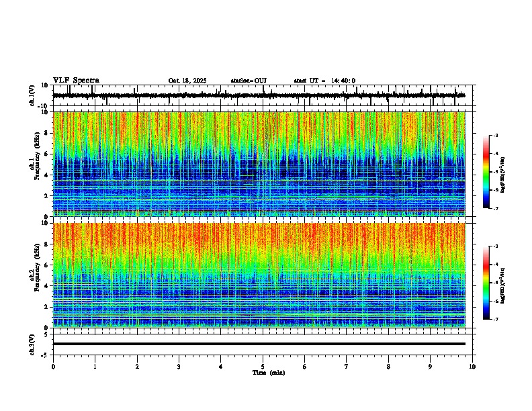Viewport: 532px width, 411px height.
Task: Click the "ch.2 Frequency (kHz)" axis label
Action: point(35,267)
